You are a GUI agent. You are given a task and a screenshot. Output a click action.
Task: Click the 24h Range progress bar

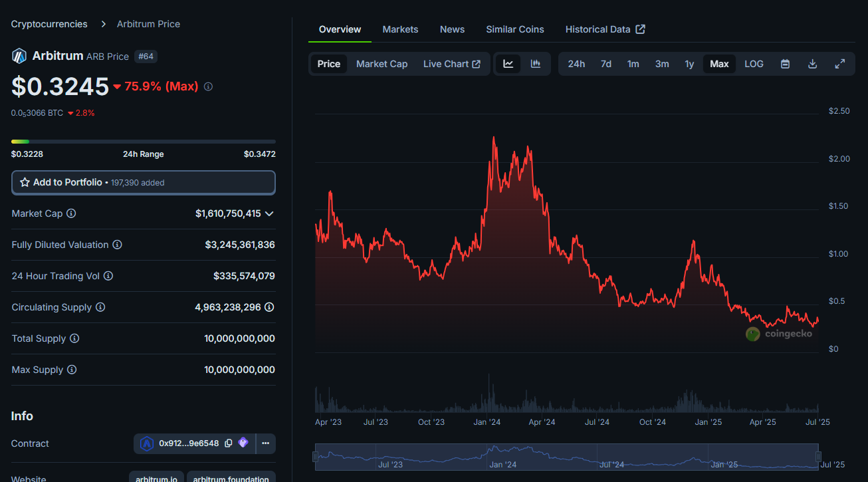[144, 142]
